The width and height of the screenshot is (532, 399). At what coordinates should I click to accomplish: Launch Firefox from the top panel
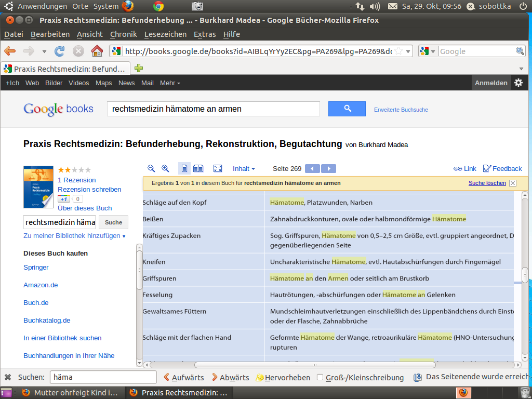(x=128, y=6)
